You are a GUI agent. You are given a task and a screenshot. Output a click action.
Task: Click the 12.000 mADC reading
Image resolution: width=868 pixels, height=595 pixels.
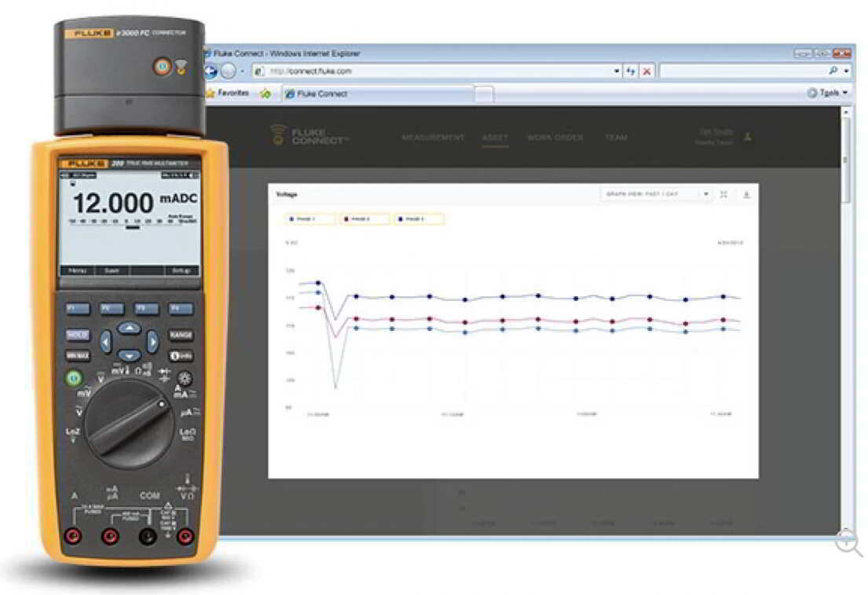[x=134, y=203]
